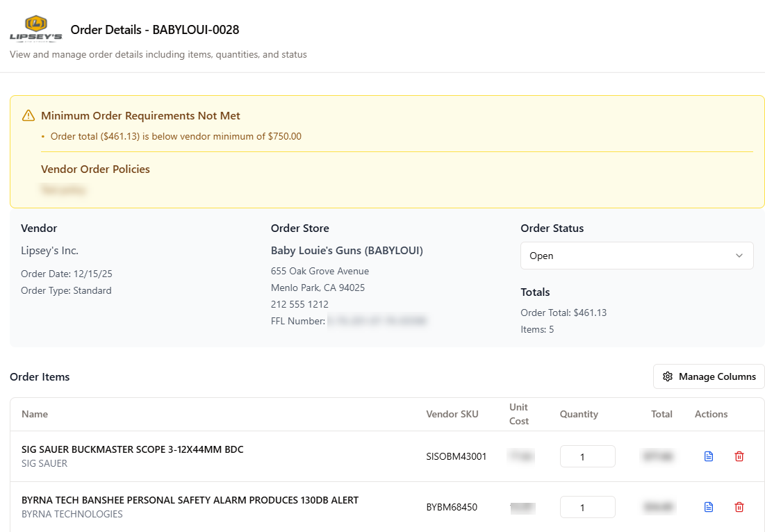Remove BYRNA alarm with red trash icon
This screenshot has height=532, width=765.
point(739,507)
